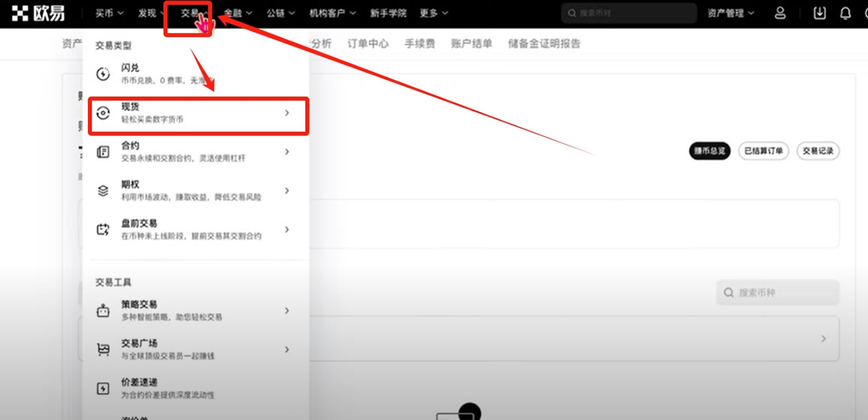
Task: Expand the 交易广场 submenu chevron
Action: [287, 349]
